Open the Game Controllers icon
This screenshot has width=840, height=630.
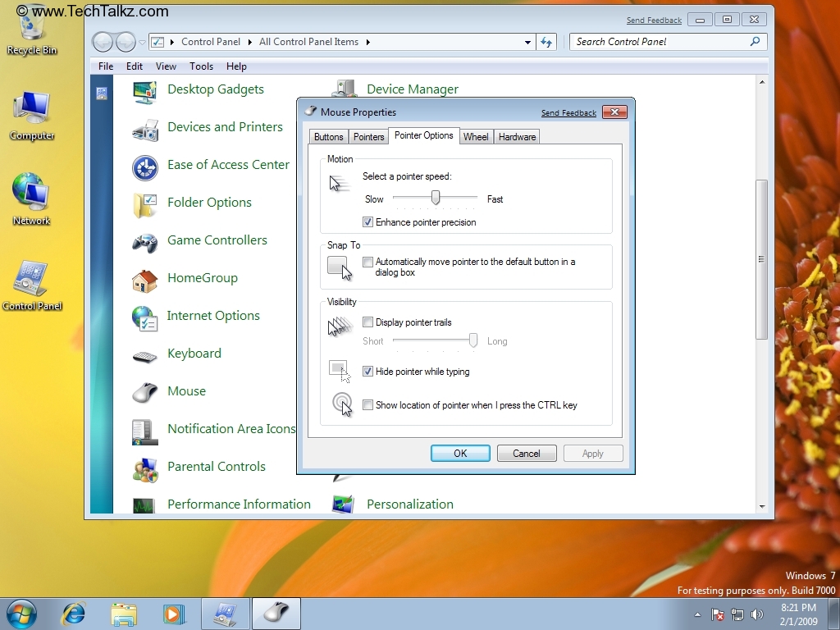pyautogui.click(x=217, y=240)
